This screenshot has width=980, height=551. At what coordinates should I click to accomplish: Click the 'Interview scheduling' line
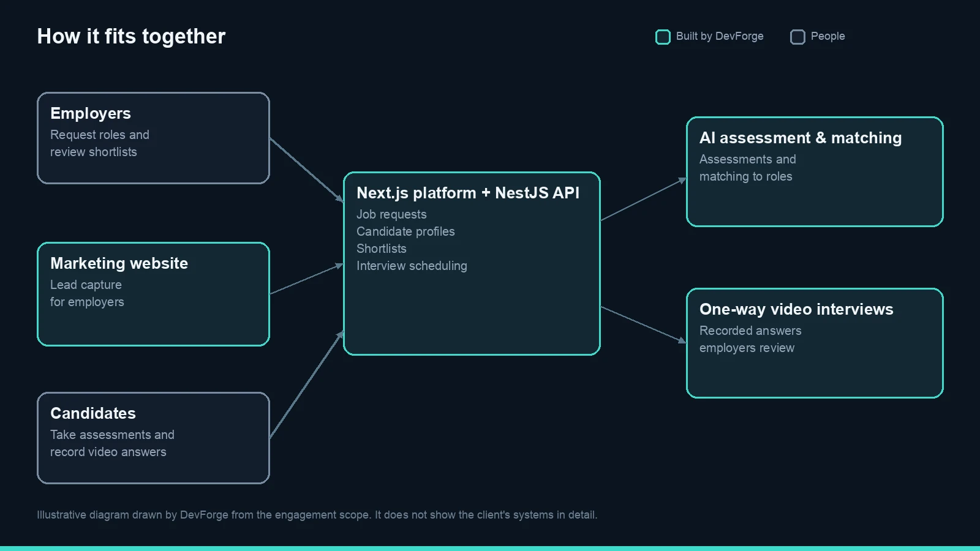[x=412, y=266]
